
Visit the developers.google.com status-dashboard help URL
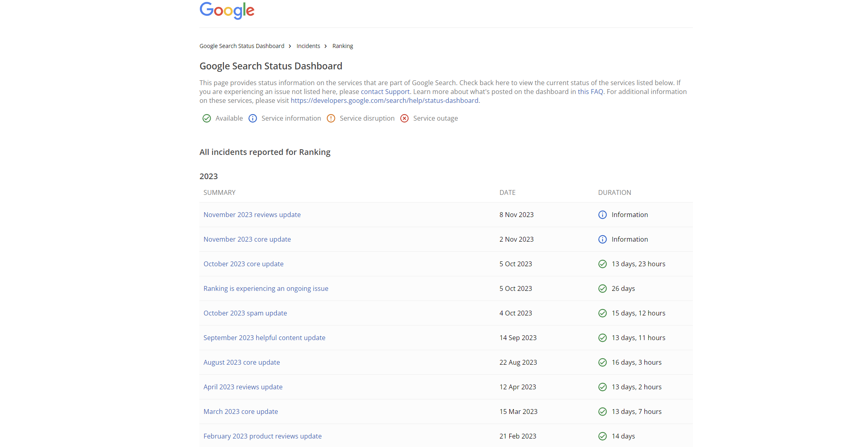click(x=384, y=100)
